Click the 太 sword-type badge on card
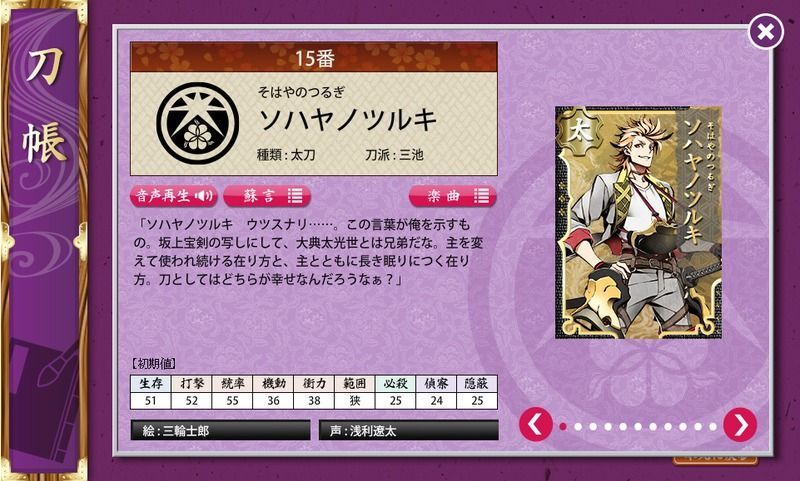 pos(578,132)
